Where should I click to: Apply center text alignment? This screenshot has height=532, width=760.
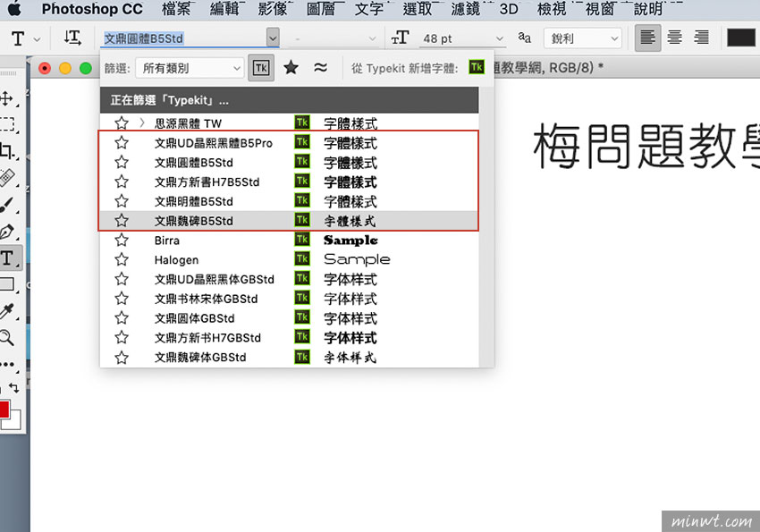(673, 38)
